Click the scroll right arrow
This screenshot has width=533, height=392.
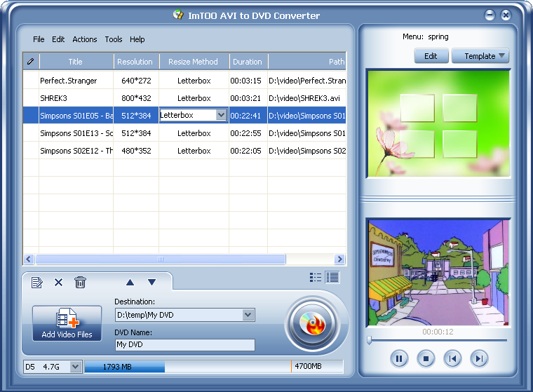pos(339,259)
